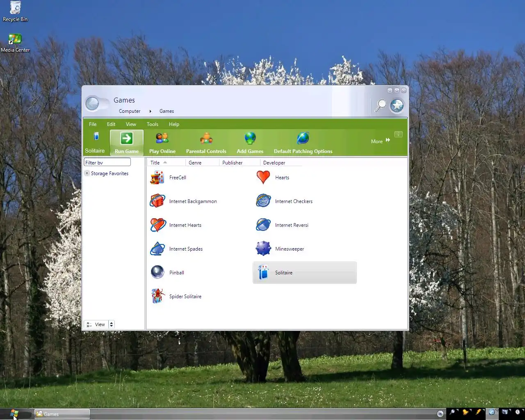The image size is (525, 420).
Task: Click the small help button at toolbar right
Action: pos(398,134)
